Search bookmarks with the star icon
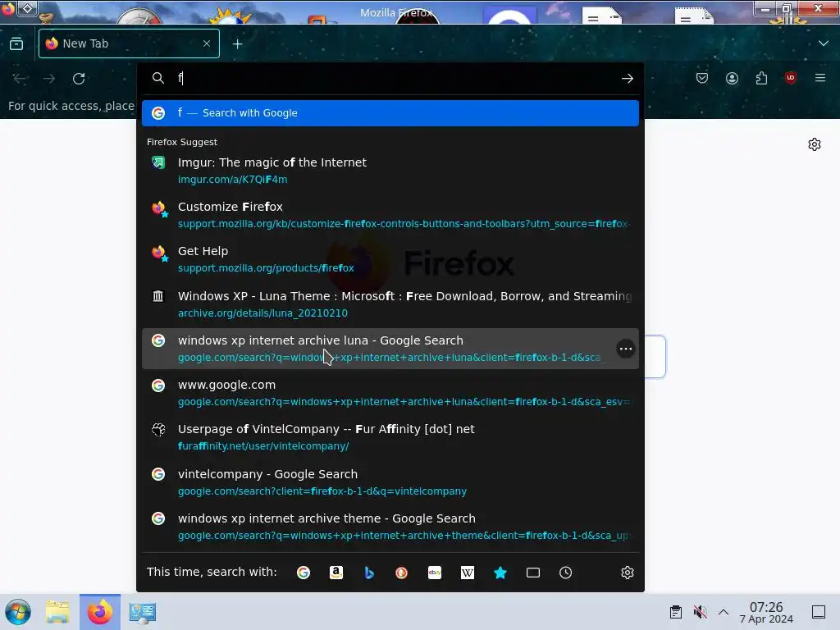Screen dimensions: 840x630 500,572
